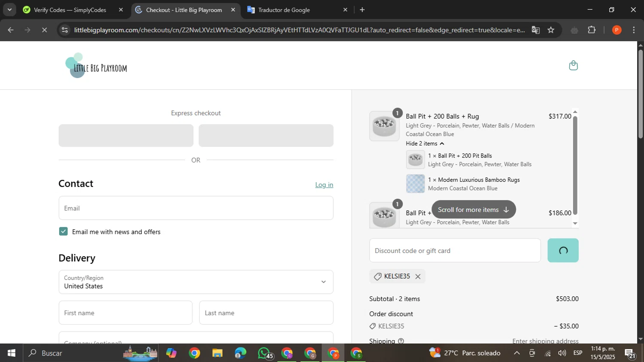
Task: Click the first express checkout button
Action: [x=126, y=136]
